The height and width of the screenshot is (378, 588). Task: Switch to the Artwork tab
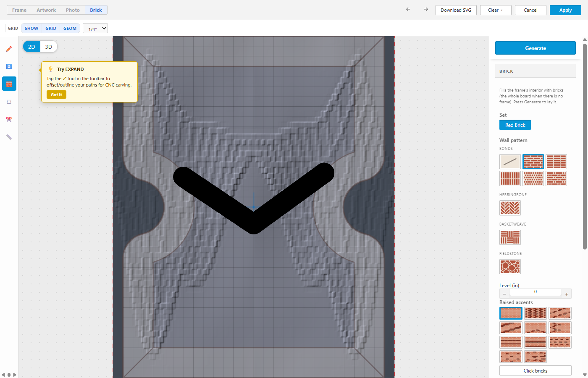[46, 10]
